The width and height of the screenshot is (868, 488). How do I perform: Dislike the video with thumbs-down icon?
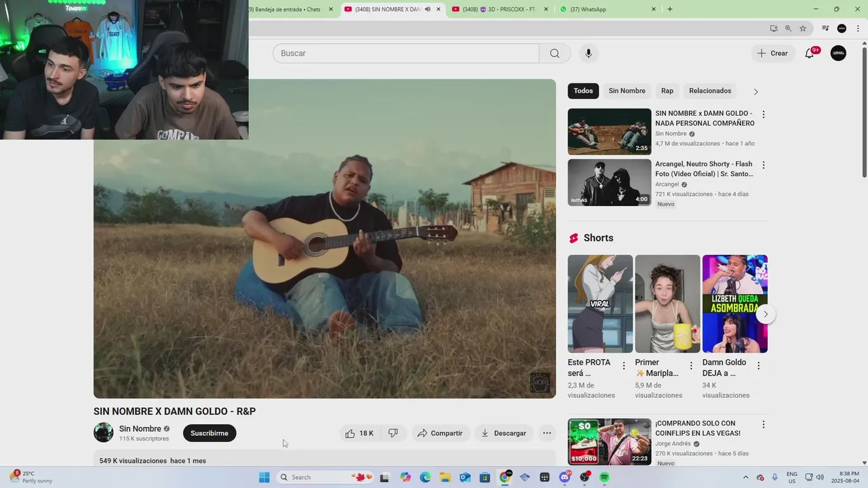tap(393, 433)
